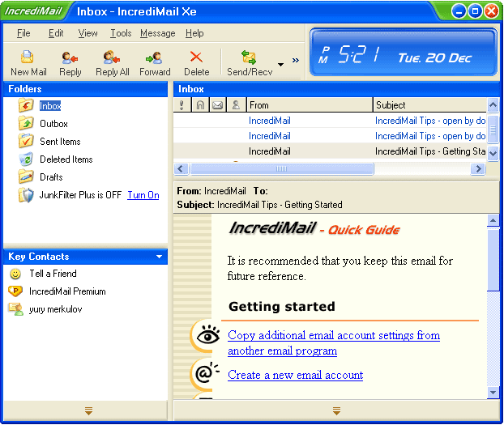
Task: Click the Tell a Friend smiley icon
Action: pyautogui.click(x=15, y=274)
